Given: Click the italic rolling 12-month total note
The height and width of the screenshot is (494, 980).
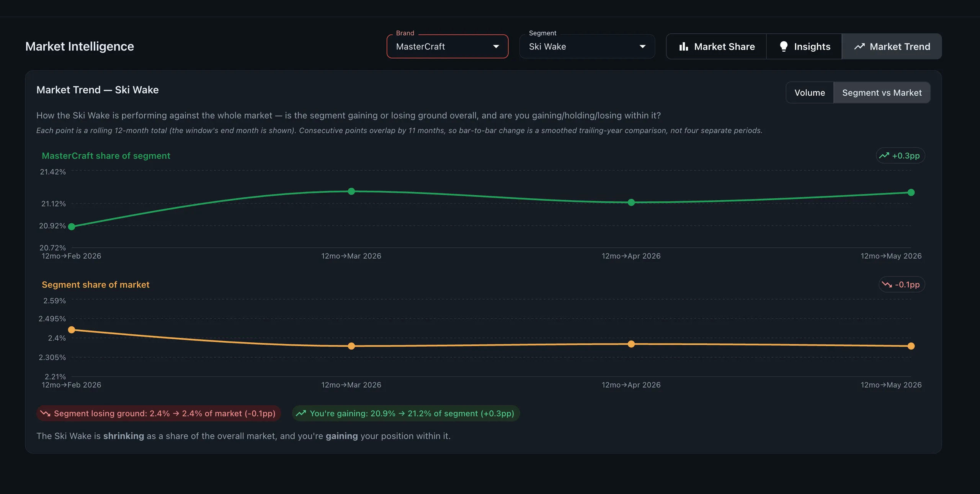Looking at the screenshot, I should point(399,130).
